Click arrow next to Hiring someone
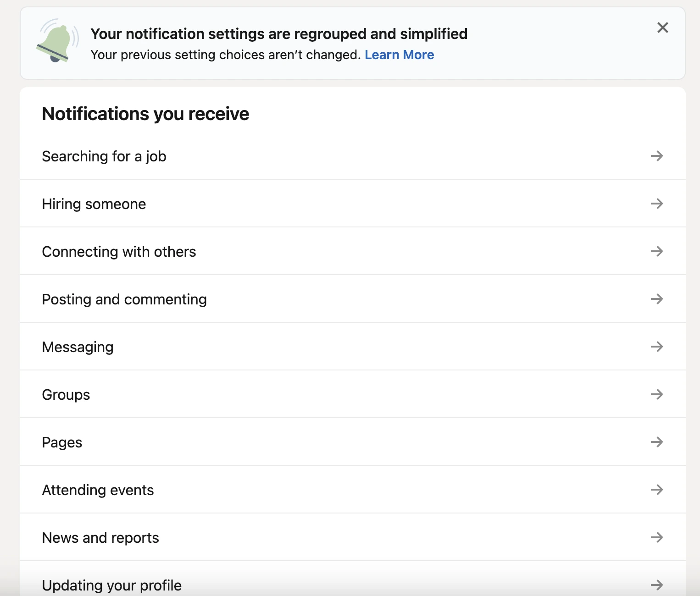The height and width of the screenshot is (596, 700). tap(657, 204)
